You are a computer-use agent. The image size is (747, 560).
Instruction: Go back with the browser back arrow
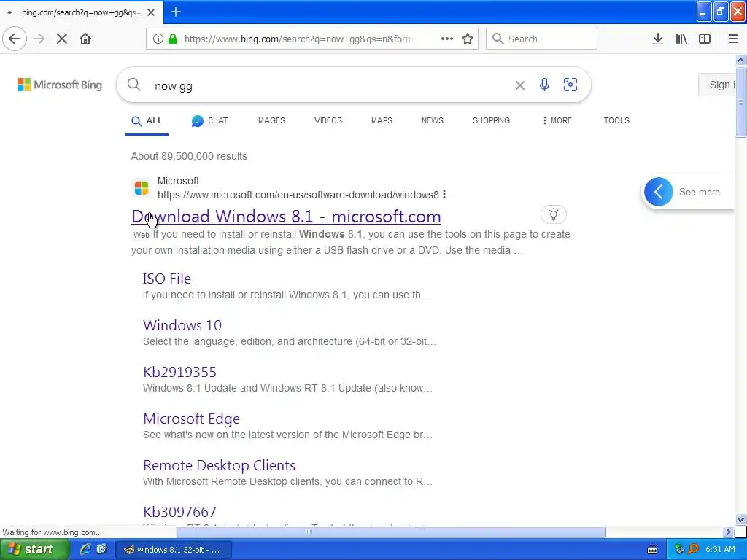pyautogui.click(x=15, y=39)
